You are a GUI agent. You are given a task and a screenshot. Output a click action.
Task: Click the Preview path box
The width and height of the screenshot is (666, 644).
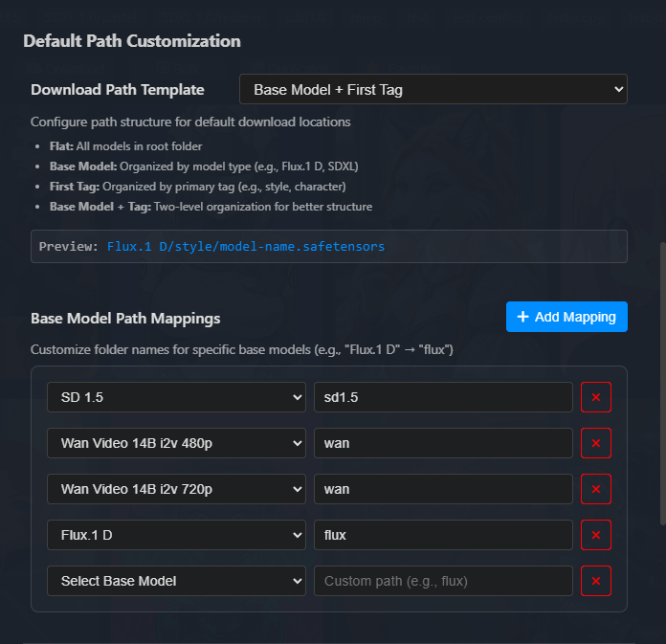[x=328, y=246]
